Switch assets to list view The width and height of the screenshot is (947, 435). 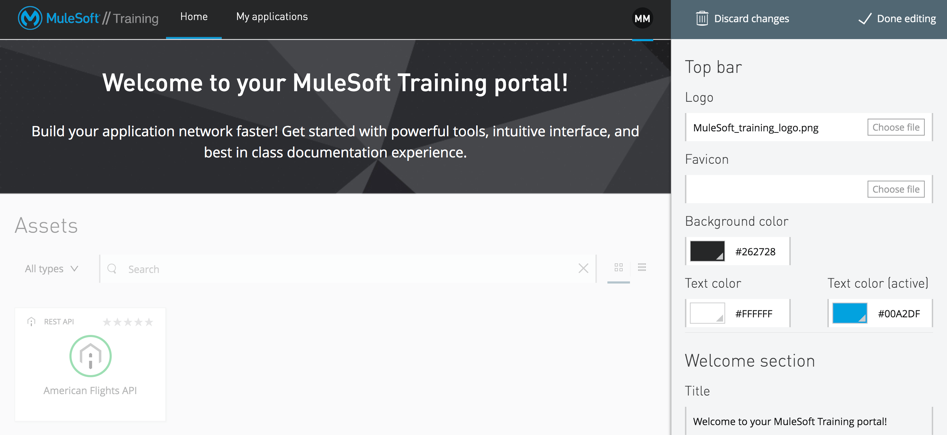pos(642,267)
